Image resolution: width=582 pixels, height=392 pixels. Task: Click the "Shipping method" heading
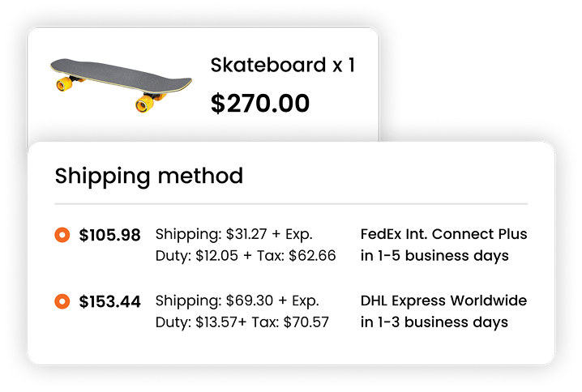click(148, 176)
